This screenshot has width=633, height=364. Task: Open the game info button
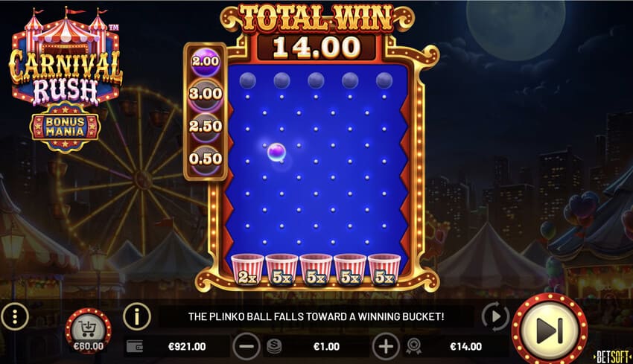137,317
